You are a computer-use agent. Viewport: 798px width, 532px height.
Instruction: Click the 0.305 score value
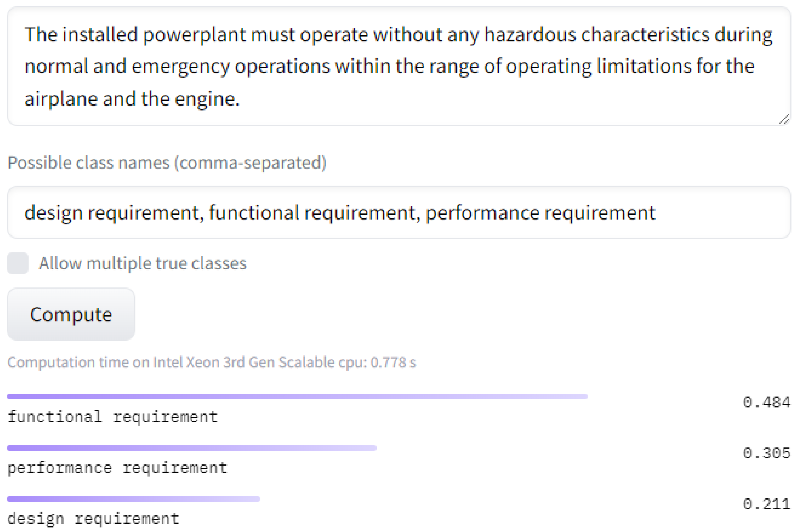coord(767,453)
